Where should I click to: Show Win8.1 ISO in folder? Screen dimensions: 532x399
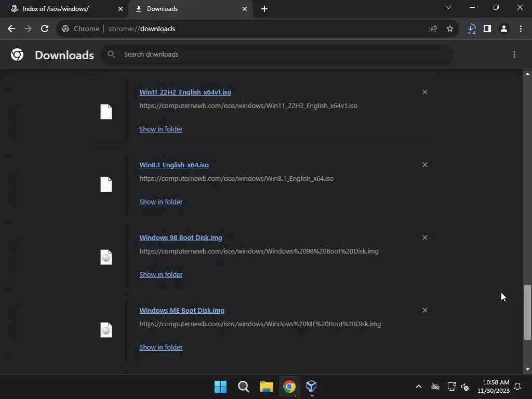coord(161,202)
